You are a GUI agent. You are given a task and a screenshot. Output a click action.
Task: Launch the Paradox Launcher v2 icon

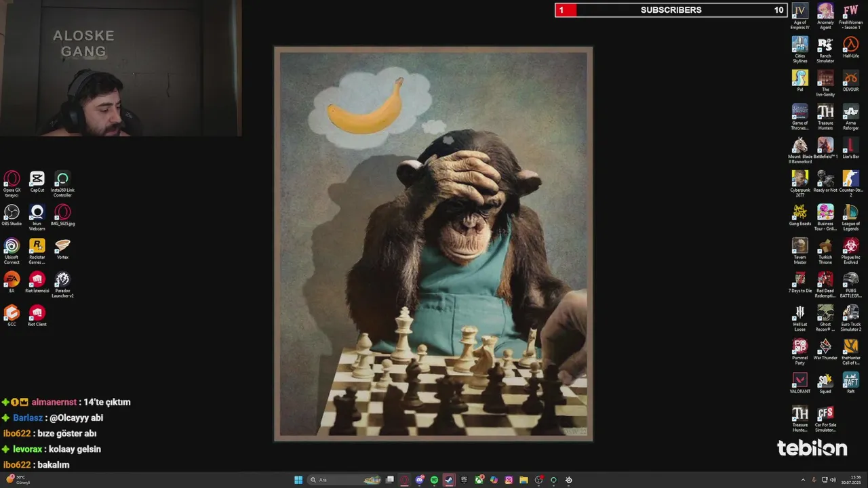tap(62, 285)
